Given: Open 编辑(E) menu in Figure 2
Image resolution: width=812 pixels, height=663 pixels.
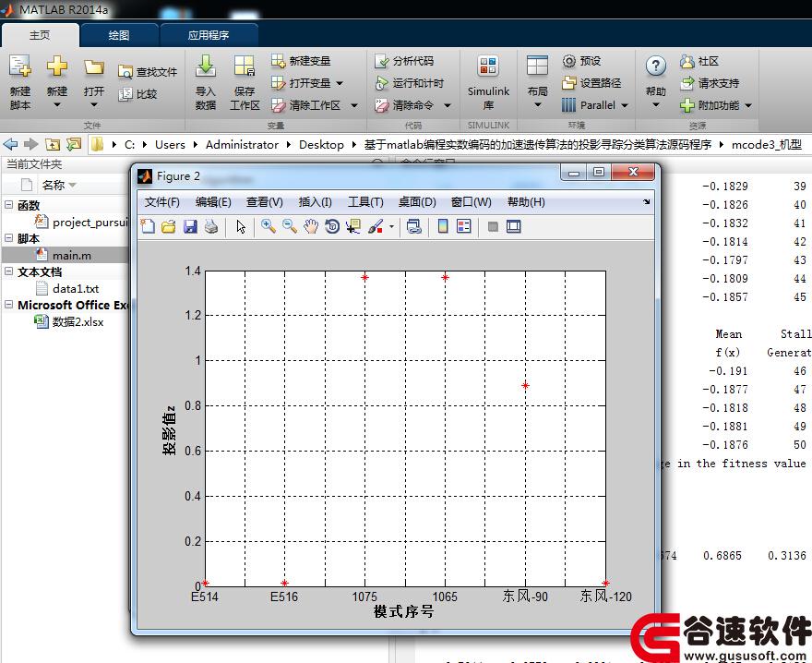Looking at the screenshot, I should click(x=213, y=201).
